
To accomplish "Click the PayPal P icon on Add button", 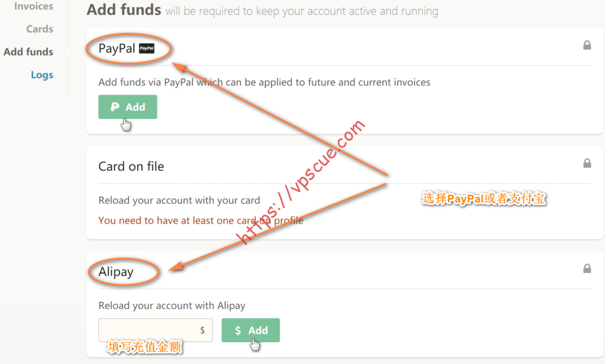I will pos(115,107).
